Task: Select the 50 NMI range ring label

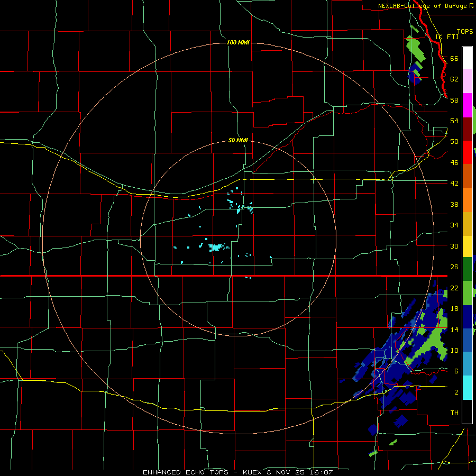Action: (x=238, y=140)
